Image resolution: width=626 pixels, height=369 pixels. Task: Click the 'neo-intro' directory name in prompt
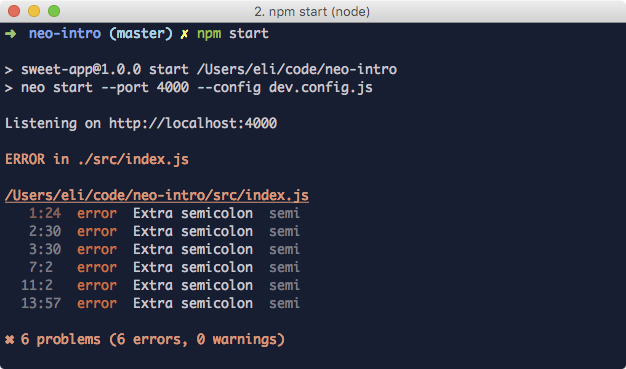pyautogui.click(x=65, y=34)
